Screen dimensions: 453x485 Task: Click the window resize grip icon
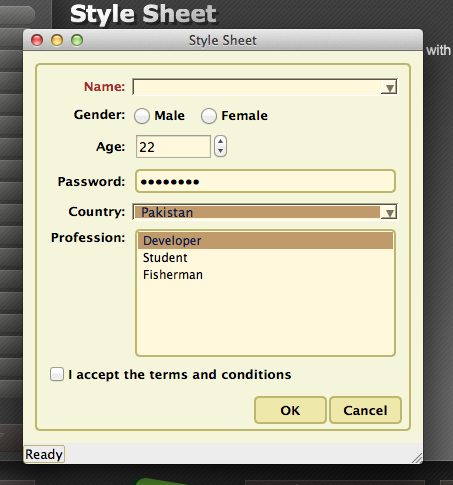pos(417,458)
